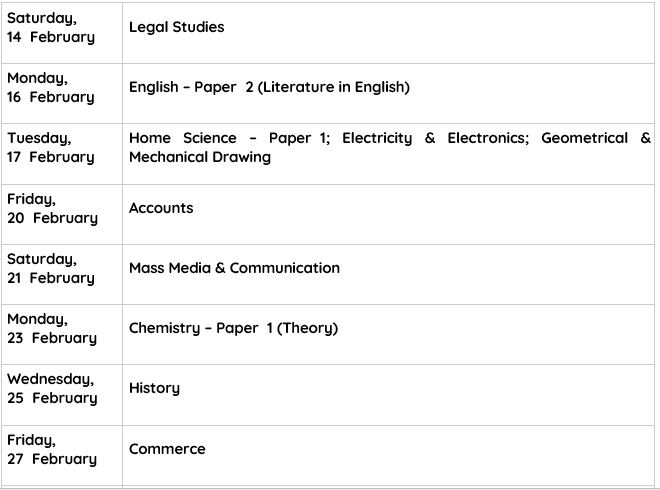Screen dimensions: 660x490
Task: Click the Tuesday, 17 February date cell
Action: pos(51,148)
